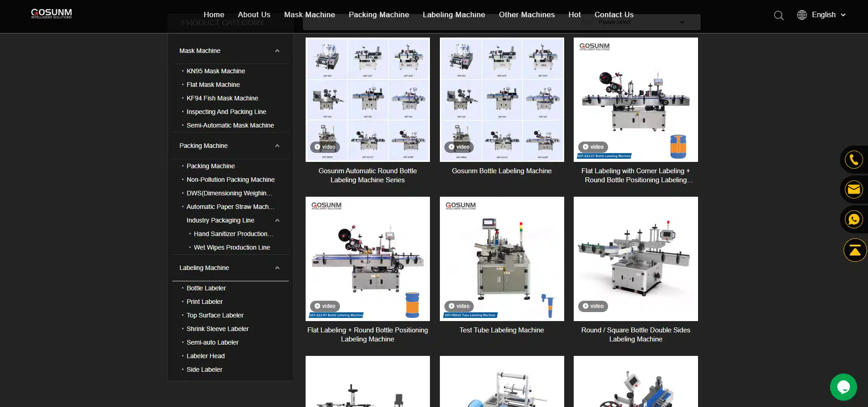Open Test Tube Labeling Machine product image

click(502, 259)
